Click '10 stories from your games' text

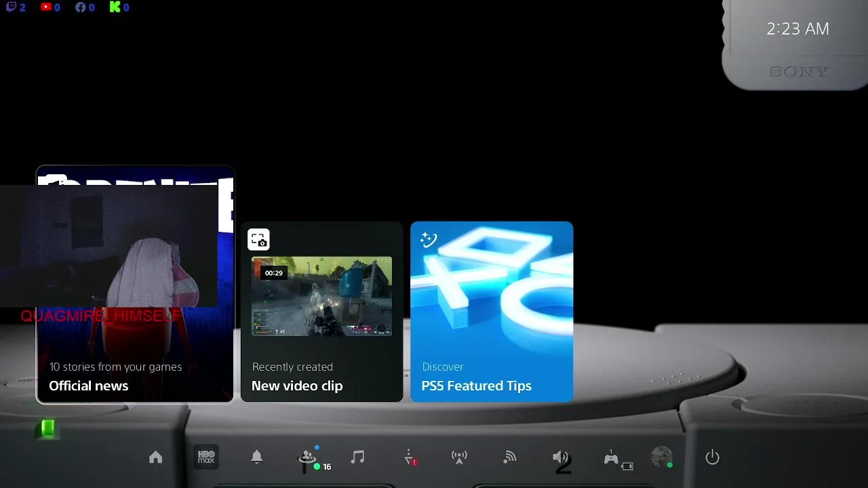pos(115,367)
